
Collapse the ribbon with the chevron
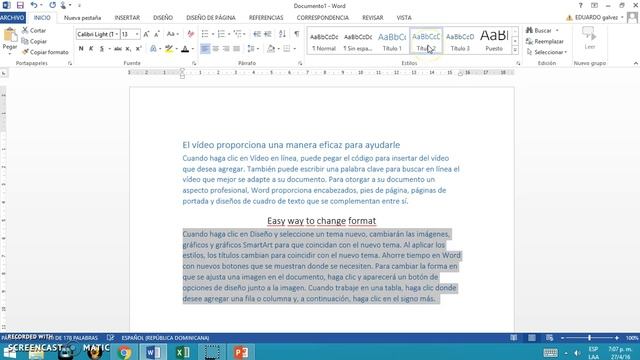tap(636, 64)
